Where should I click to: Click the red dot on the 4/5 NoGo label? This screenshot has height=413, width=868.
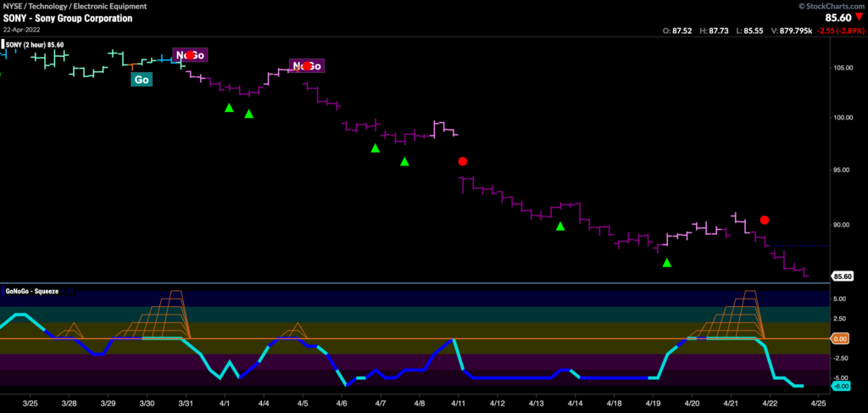[x=307, y=66]
